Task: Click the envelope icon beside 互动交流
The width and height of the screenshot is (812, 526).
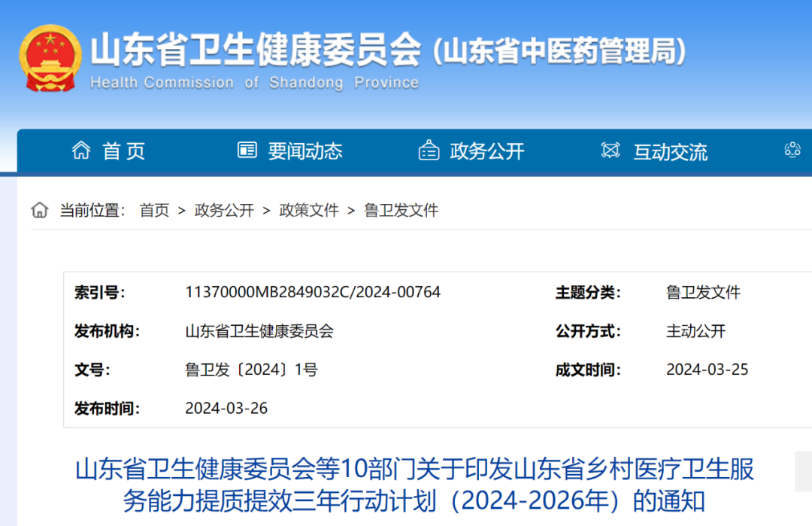Action: 611,151
